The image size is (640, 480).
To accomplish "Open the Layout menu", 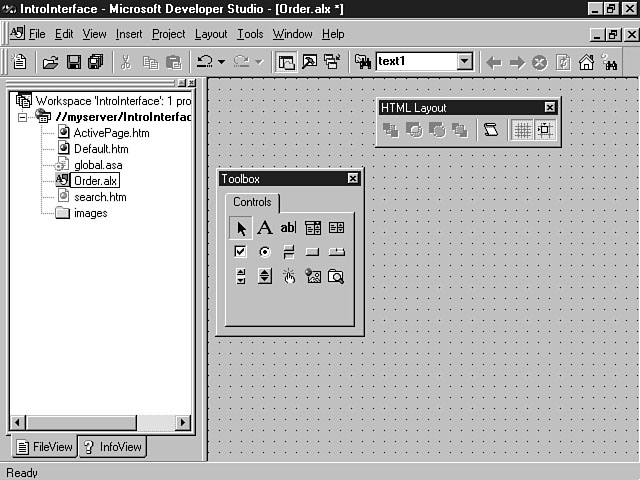I will [x=211, y=34].
